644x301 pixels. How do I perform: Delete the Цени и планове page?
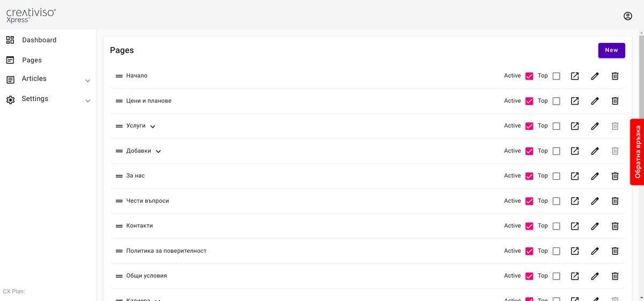pos(615,101)
